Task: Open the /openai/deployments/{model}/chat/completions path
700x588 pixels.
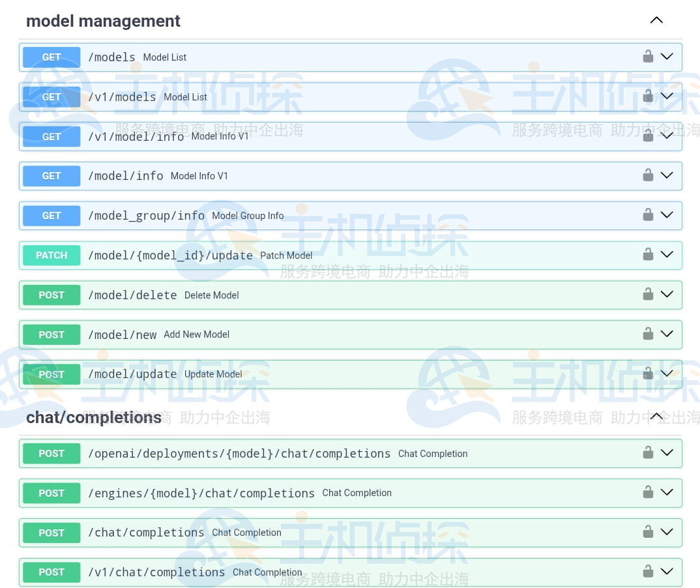Action: point(239,454)
